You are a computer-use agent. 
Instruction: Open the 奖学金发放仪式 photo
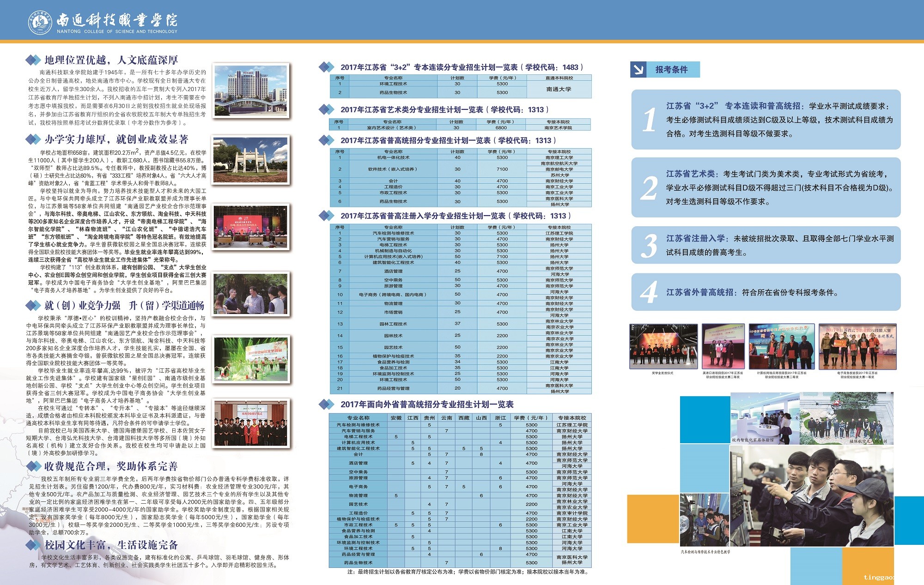pos(663,346)
